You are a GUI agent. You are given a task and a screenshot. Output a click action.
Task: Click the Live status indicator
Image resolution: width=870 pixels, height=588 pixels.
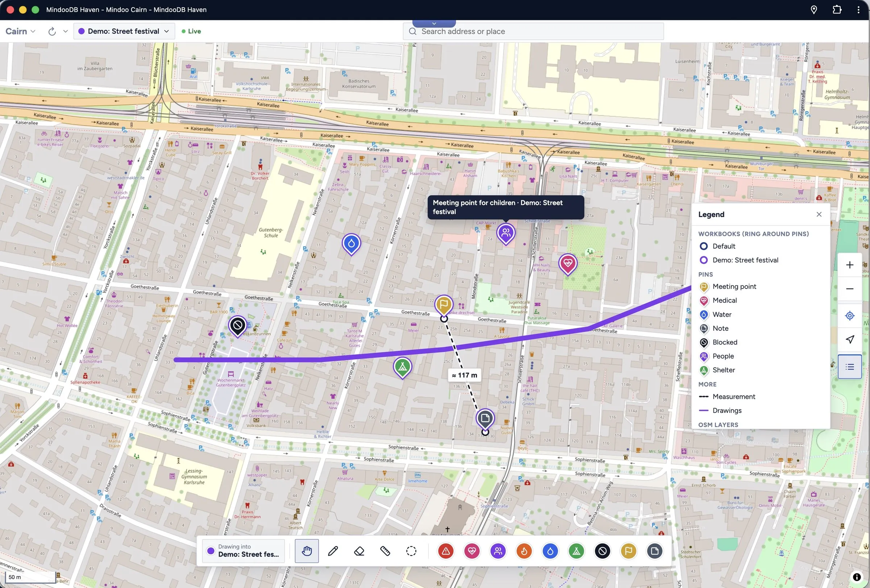tap(191, 32)
